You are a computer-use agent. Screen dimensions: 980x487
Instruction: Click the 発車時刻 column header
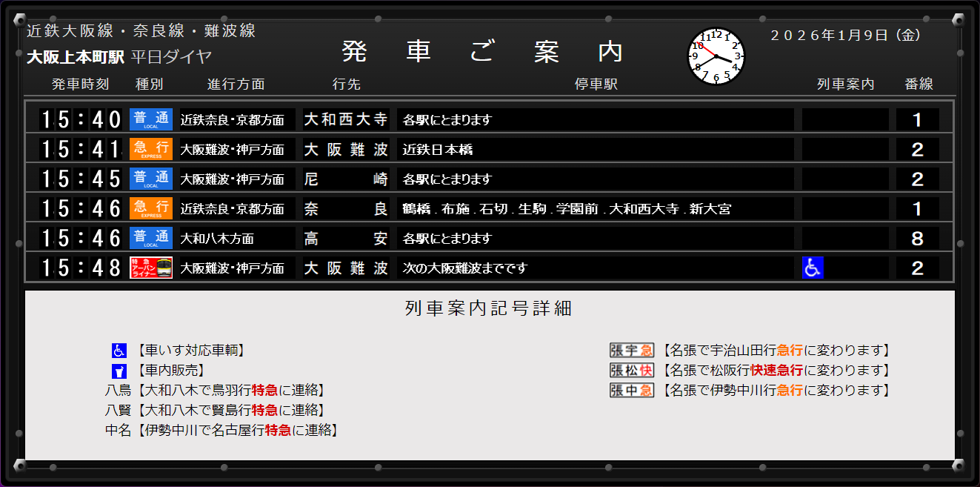(80, 85)
